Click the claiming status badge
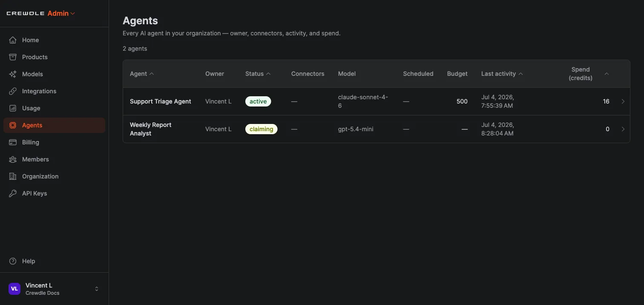Screen dimensions: 644x305 [x=261, y=129]
